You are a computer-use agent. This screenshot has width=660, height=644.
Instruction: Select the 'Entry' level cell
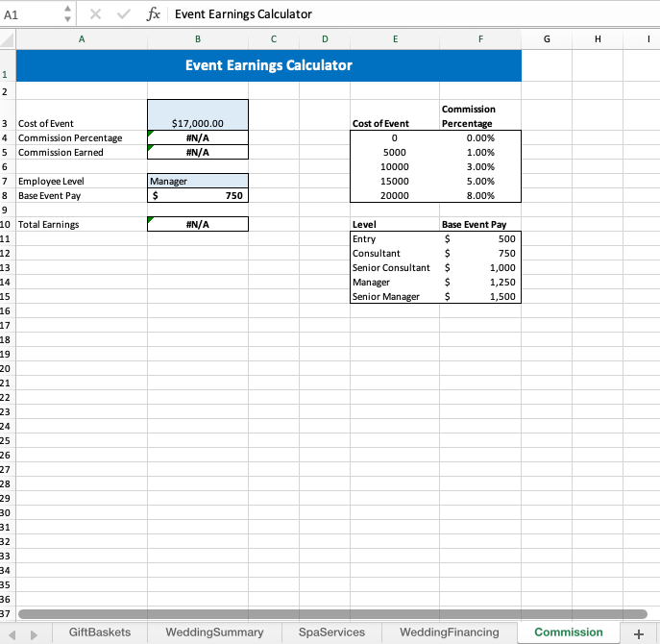(x=395, y=238)
